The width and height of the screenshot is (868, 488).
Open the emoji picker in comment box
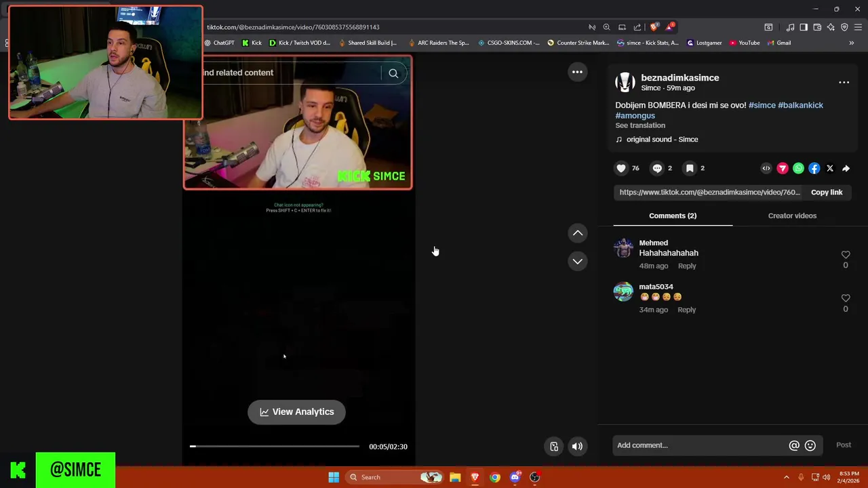click(810, 445)
